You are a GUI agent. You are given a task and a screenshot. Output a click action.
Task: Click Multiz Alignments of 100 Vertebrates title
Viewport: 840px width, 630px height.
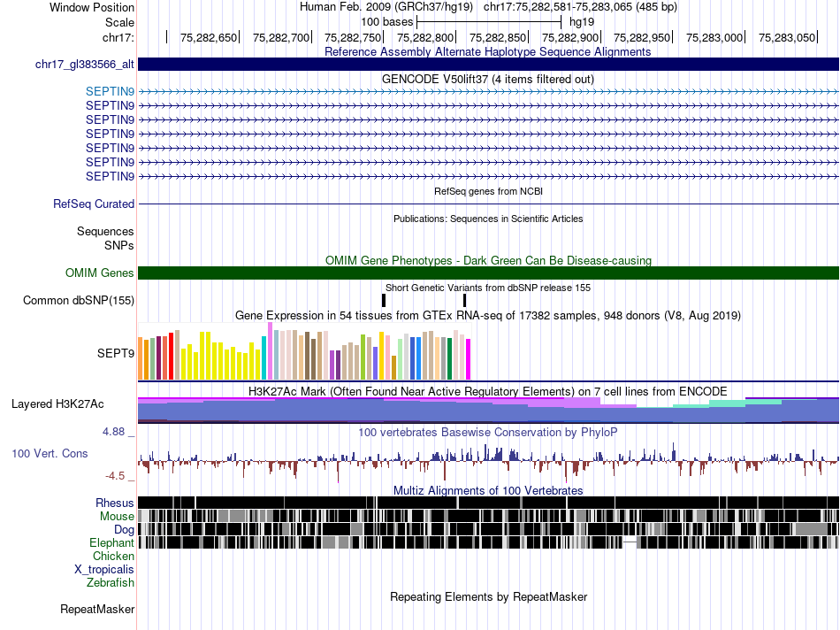tap(488, 490)
